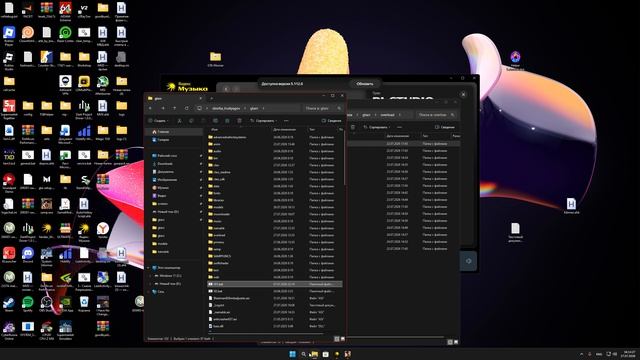Screen dimensions: 640x360
Task: Click the Cut icon in Explorer toolbar
Action: (179, 121)
